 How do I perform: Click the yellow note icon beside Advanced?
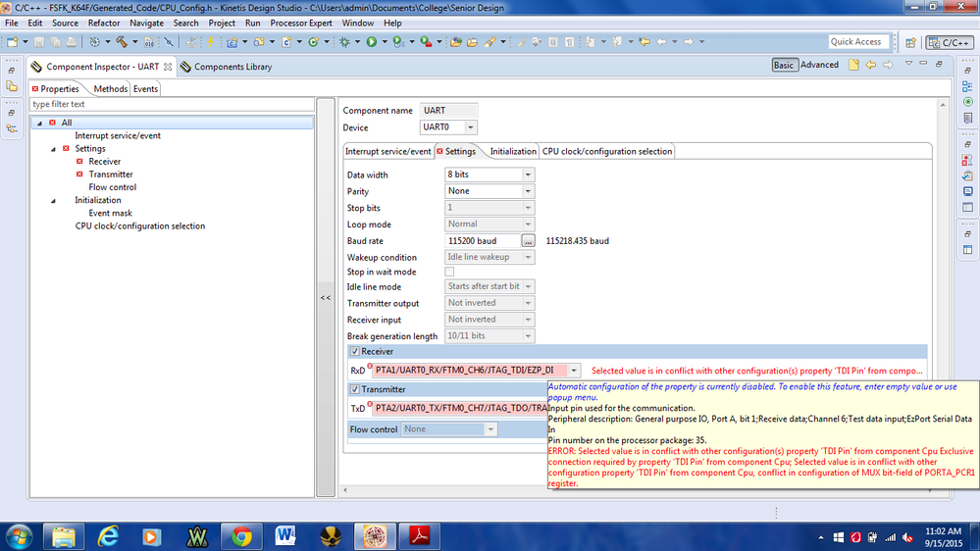pos(853,65)
